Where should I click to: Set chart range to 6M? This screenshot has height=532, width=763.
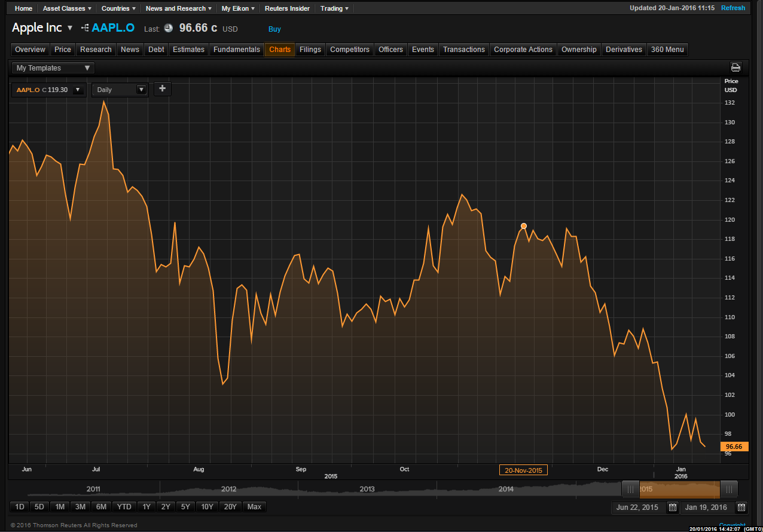pyautogui.click(x=101, y=507)
